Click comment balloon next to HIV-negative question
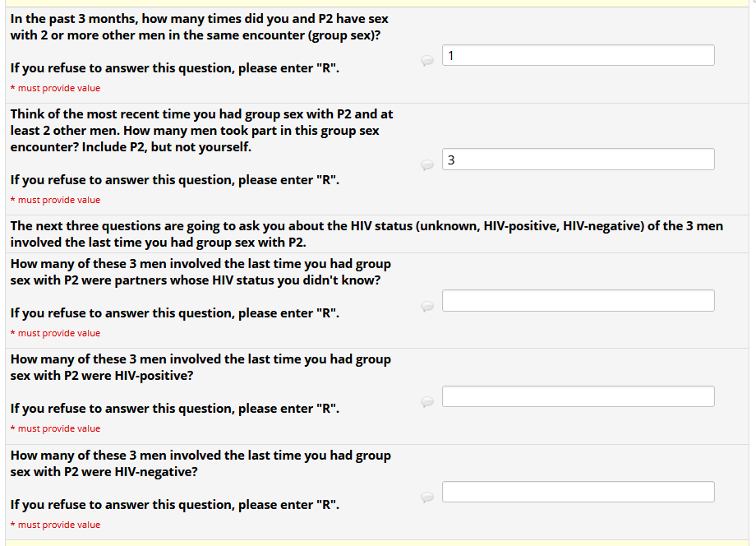Image resolution: width=756 pixels, height=546 pixels. 427,497
